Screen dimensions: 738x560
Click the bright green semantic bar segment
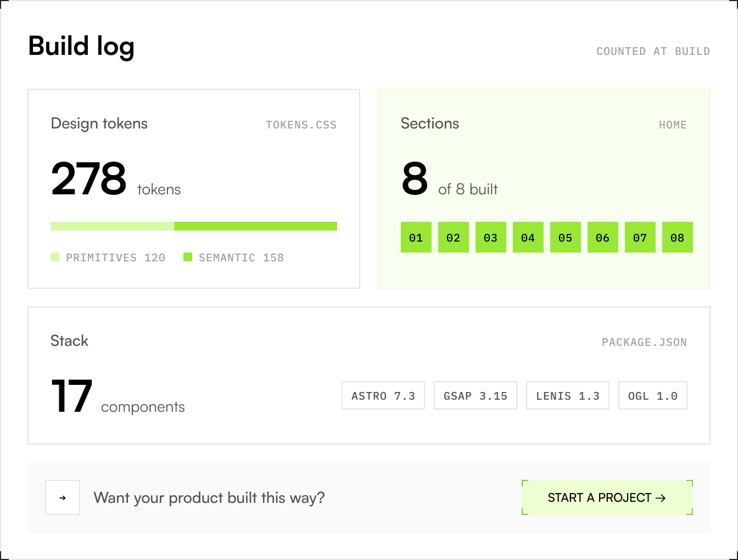point(256,226)
